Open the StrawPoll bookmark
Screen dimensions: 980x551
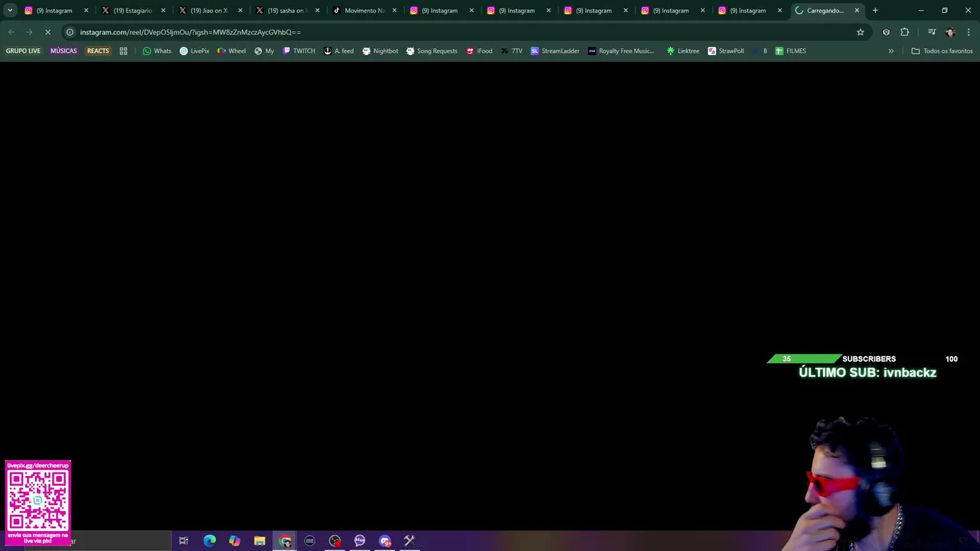coord(726,51)
